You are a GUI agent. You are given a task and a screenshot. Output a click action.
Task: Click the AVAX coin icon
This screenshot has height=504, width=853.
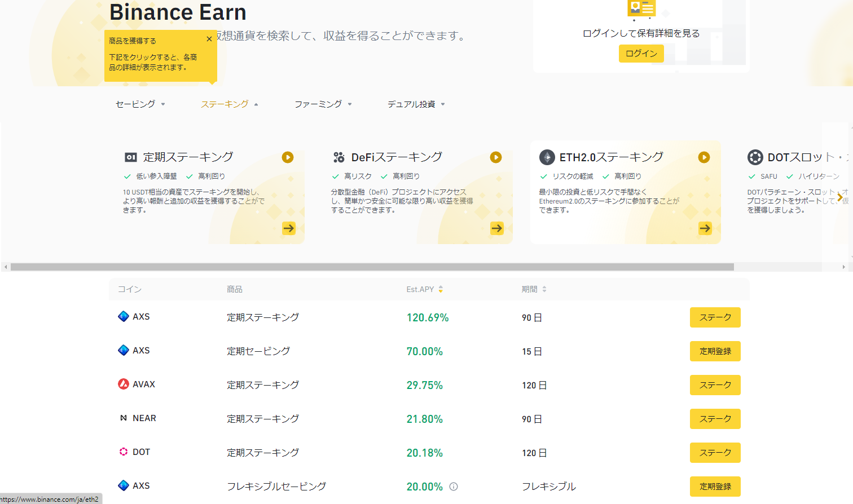point(124,384)
